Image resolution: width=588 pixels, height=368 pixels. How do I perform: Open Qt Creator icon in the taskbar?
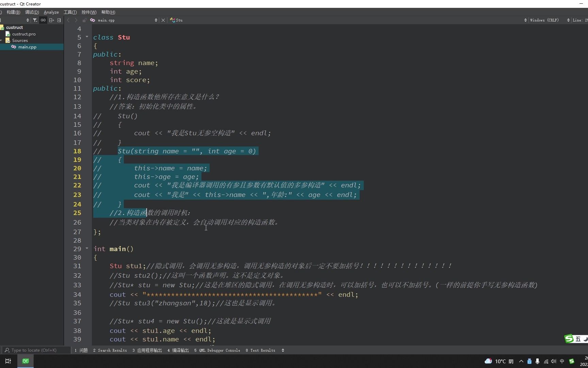(x=26, y=361)
